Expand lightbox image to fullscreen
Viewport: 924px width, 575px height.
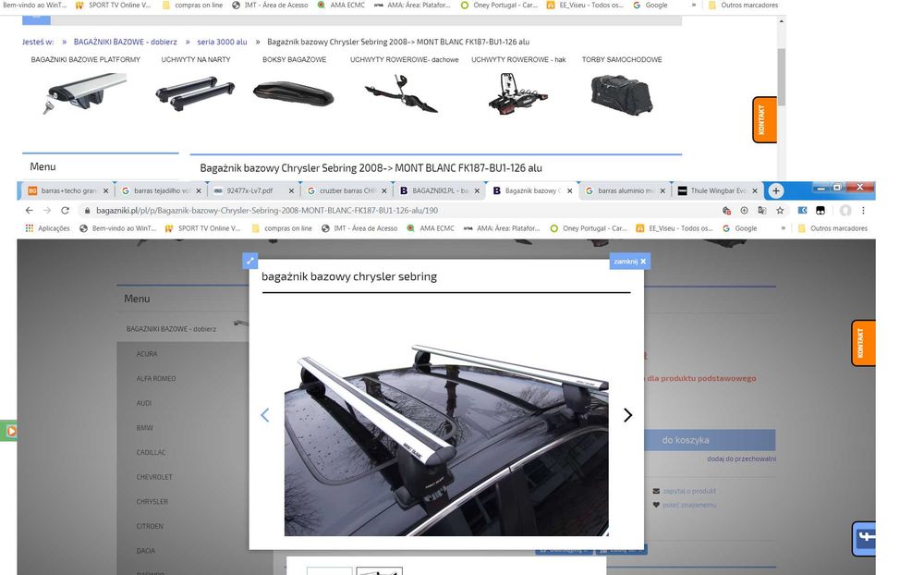pyautogui.click(x=249, y=261)
